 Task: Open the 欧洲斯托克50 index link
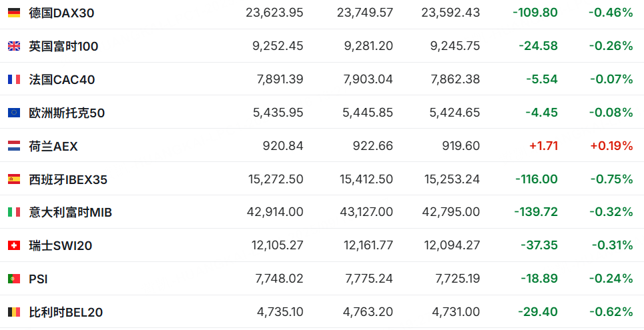(67, 113)
